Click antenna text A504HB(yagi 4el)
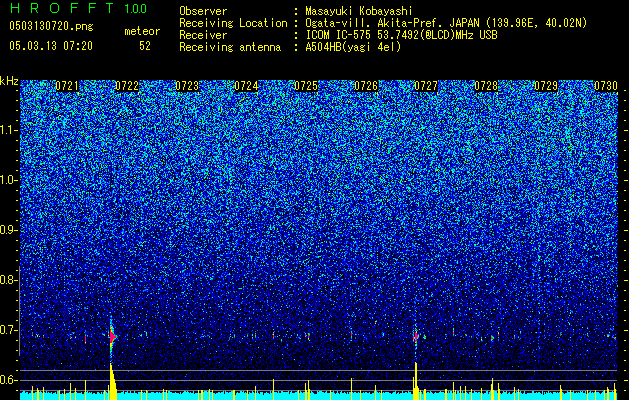Screen dimensions: 629x400 (353, 47)
